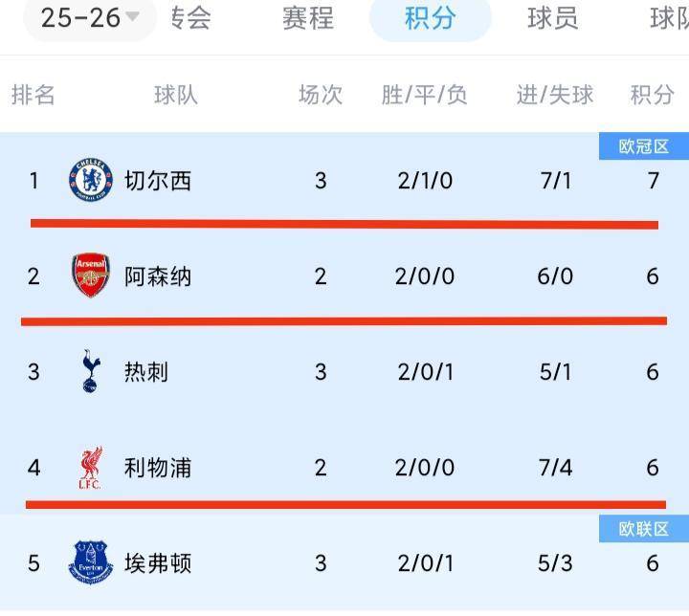Open the 球员 tab

pyautogui.click(x=553, y=17)
